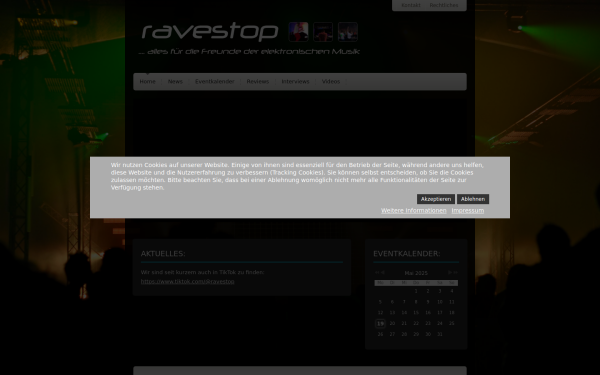Open the ravestop TikTok link
Screen dimensions: 600x375
coord(188,281)
